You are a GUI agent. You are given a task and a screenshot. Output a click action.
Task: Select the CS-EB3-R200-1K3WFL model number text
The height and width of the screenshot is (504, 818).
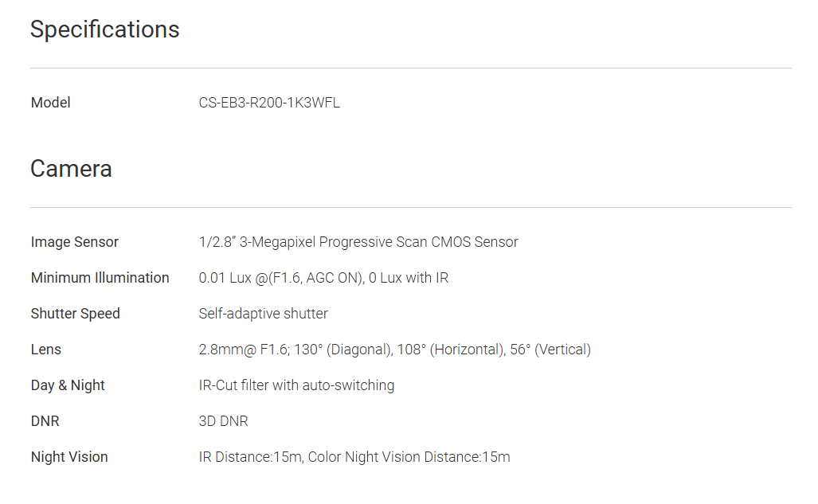pyautogui.click(x=268, y=103)
